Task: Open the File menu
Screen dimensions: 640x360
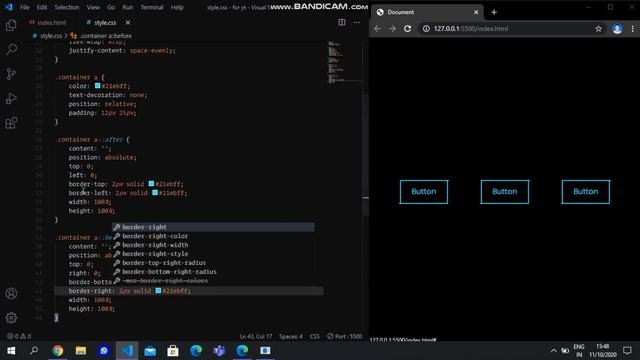Action: tap(24, 7)
